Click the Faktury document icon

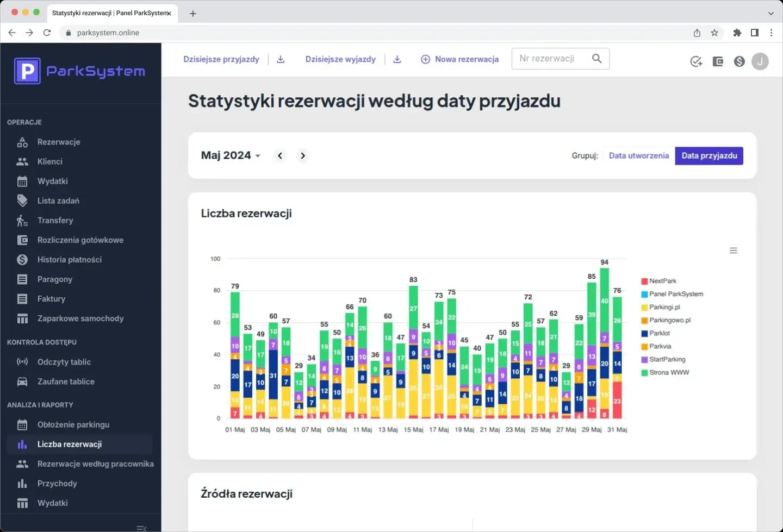click(22, 299)
